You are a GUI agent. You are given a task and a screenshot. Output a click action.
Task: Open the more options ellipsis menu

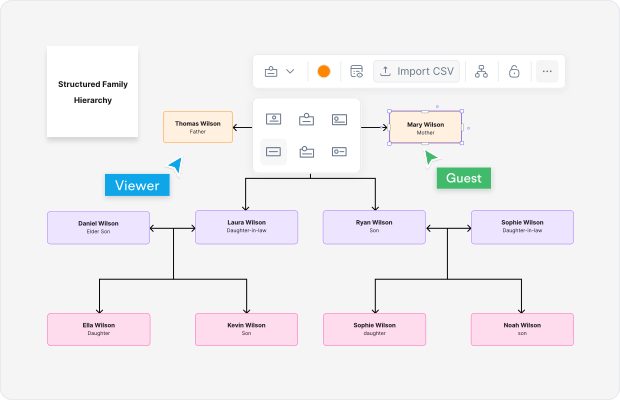click(x=546, y=72)
